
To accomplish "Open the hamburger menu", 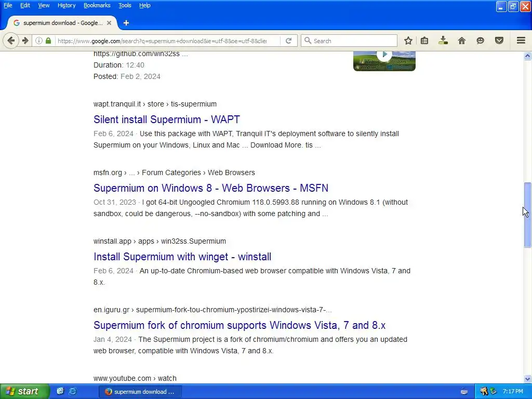I will coord(521,41).
